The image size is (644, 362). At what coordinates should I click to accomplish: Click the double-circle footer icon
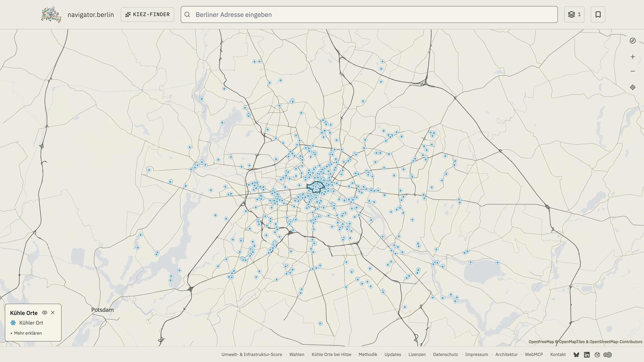608,355
